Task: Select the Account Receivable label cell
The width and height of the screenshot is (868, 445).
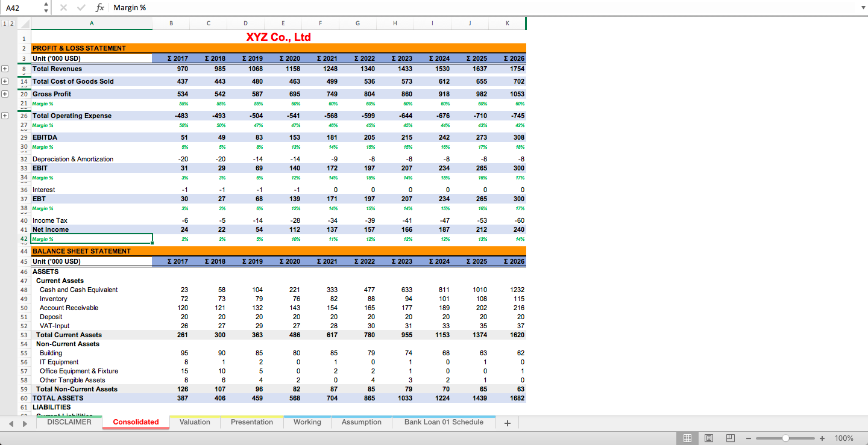Action: coord(92,308)
